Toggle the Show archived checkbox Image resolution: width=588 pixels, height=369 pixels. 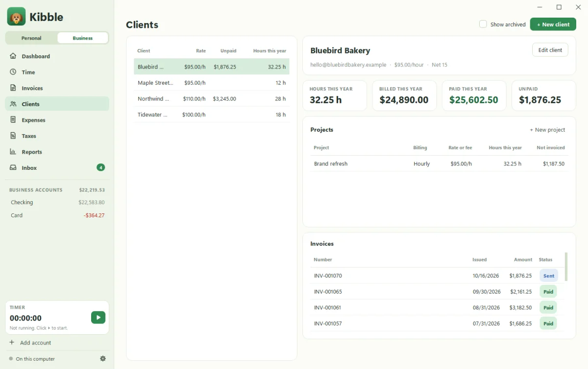click(483, 24)
